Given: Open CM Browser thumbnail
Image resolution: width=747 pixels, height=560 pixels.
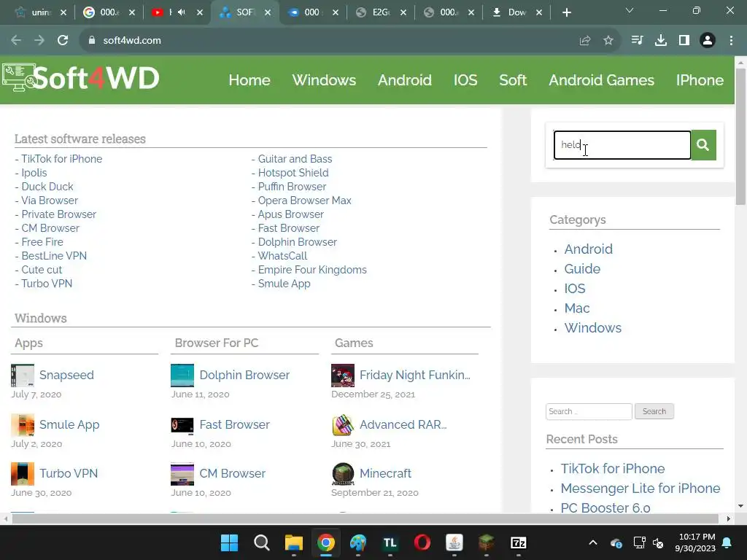Looking at the screenshot, I should pyautogui.click(x=182, y=474).
